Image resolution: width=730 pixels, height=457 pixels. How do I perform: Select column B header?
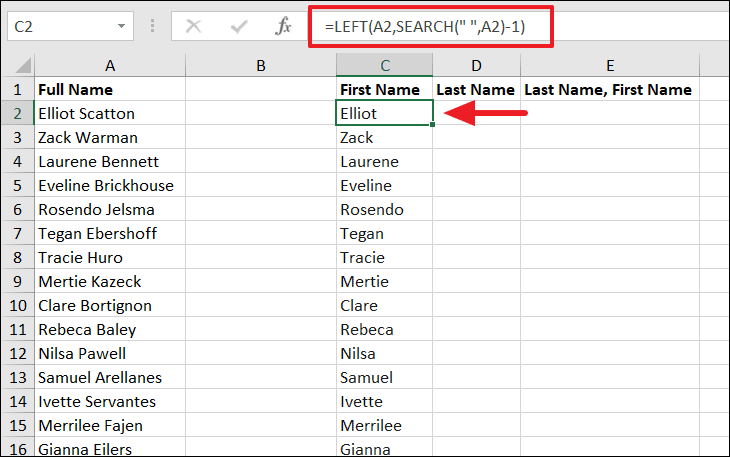tap(261, 66)
